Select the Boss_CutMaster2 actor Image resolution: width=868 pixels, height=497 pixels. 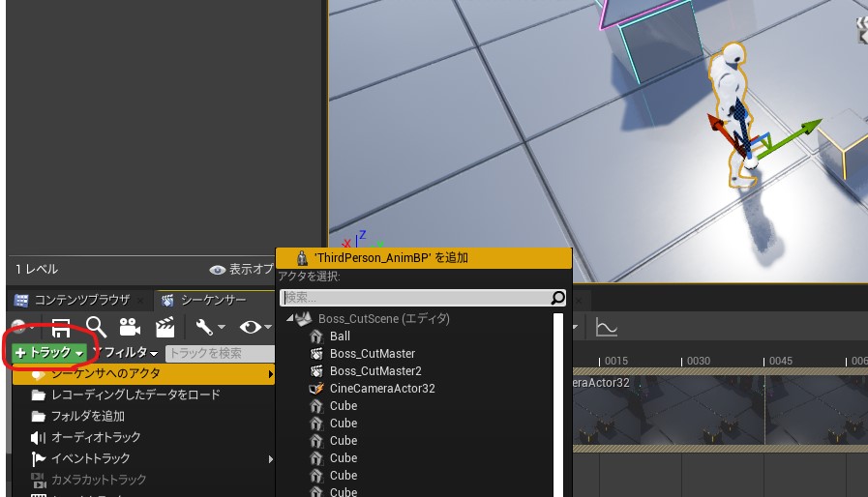pyautogui.click(x=375, y=370)
